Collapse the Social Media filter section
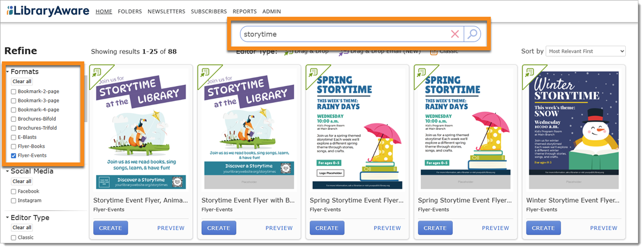 (x=8, y=171)
